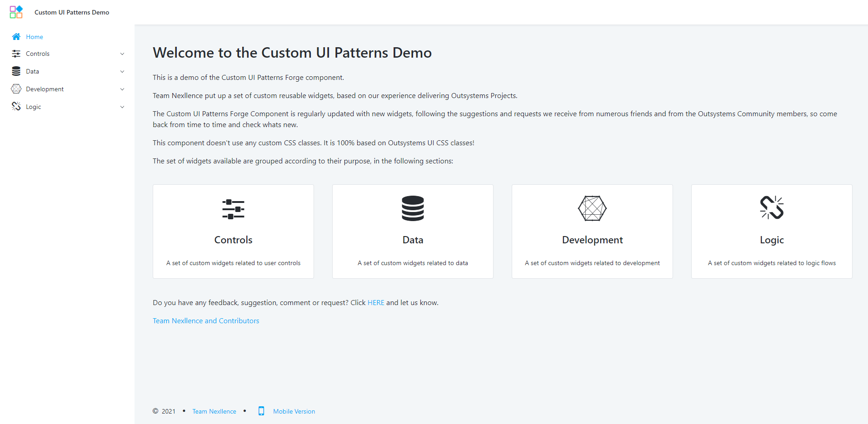Expand the Data menu chevron
The width and height of the screenshot is (868, 424).
coord(122,71)
